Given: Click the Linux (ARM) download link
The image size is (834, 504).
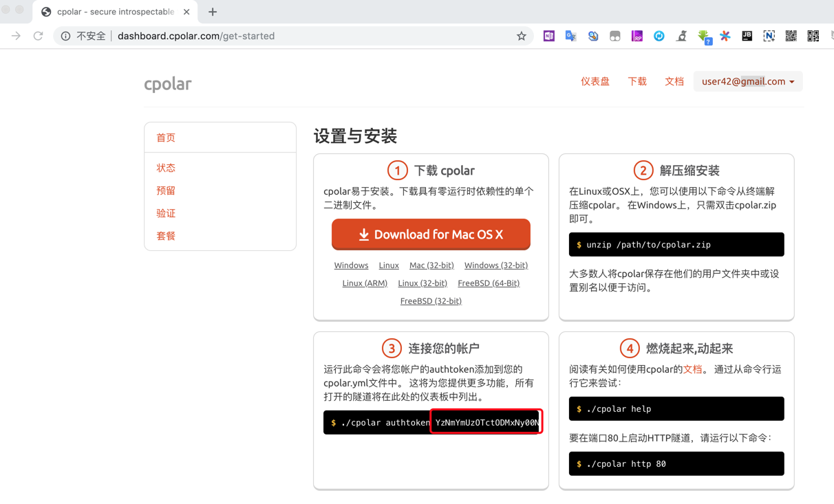Looking at the screenshot, I should coord(365,283).
